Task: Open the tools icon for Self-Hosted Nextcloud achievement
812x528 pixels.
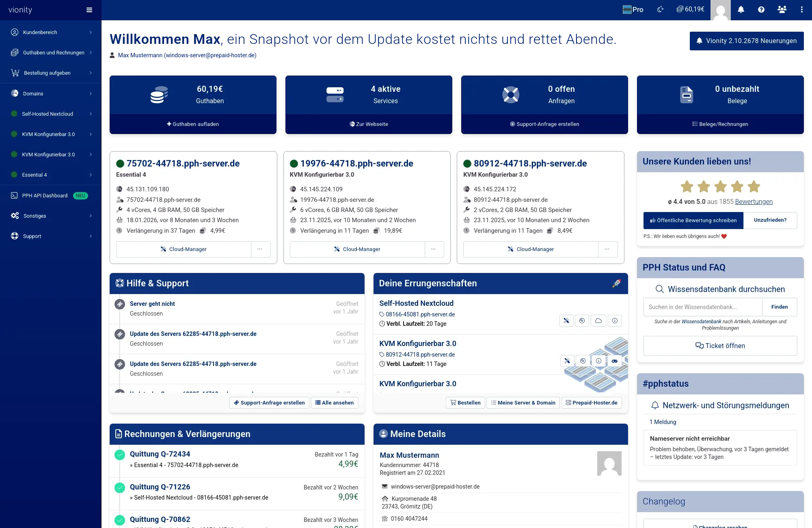Action: 566,321
